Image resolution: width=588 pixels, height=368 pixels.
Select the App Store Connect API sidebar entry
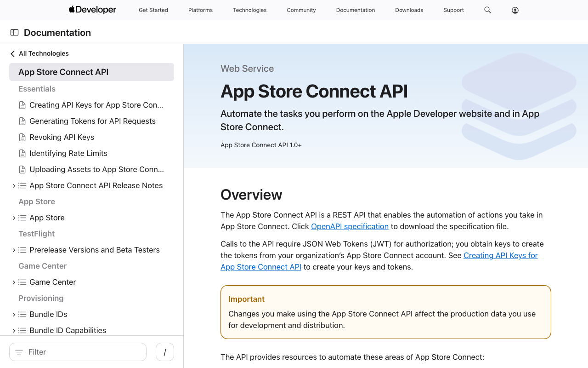tap(63, 72)
